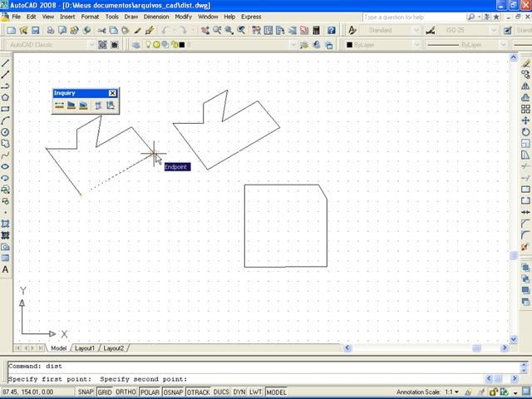Image resolution: width=532 pixels, height=399 pixels.
Task: Switch to the Layout2 tab
Action: (113, 348)
